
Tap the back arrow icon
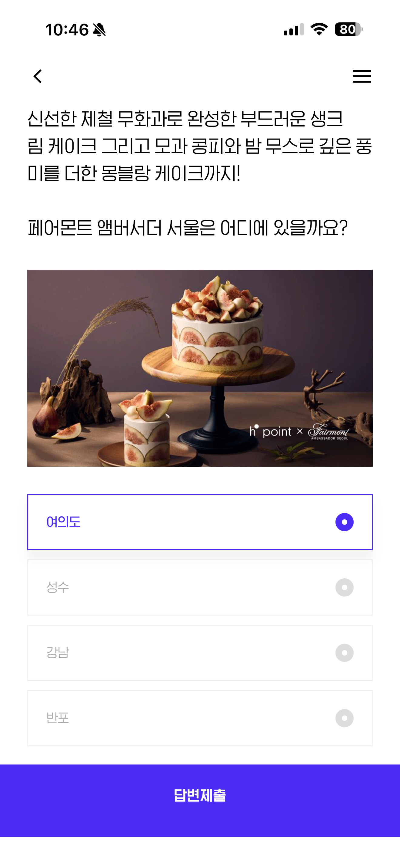tap(38, 76)
